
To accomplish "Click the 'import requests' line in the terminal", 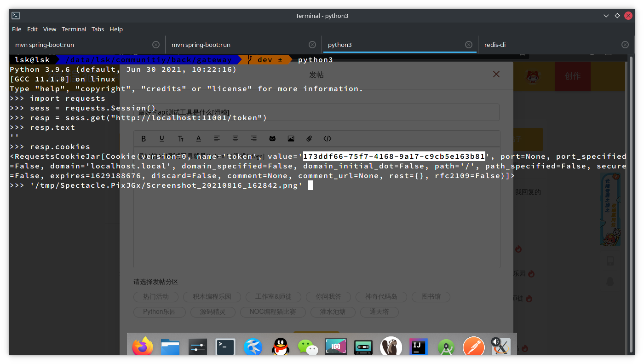I will (68, 98).
